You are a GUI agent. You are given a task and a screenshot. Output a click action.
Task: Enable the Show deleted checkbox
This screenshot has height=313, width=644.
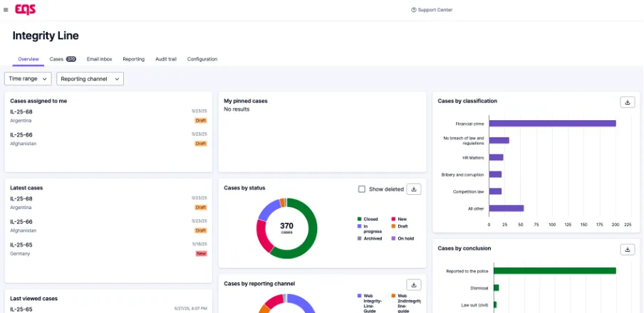(x=362, y=189)
